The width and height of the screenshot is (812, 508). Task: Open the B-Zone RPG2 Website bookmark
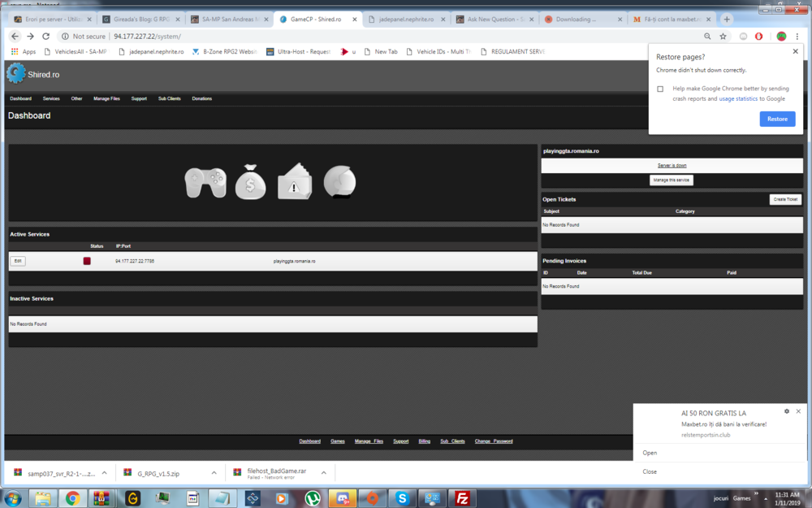[224, 51]
